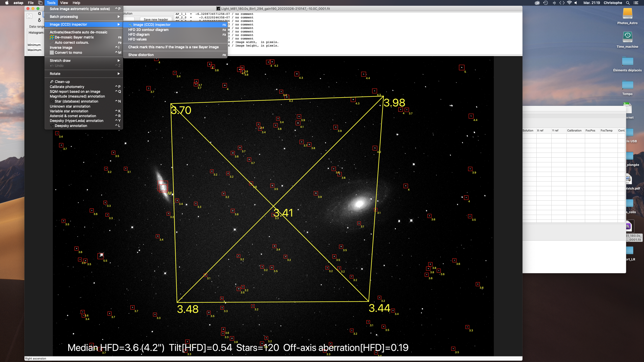This screenshot has height=362, width=644.
Task: Click the Image inspector magnifier icon
Action: pos(130,25)
